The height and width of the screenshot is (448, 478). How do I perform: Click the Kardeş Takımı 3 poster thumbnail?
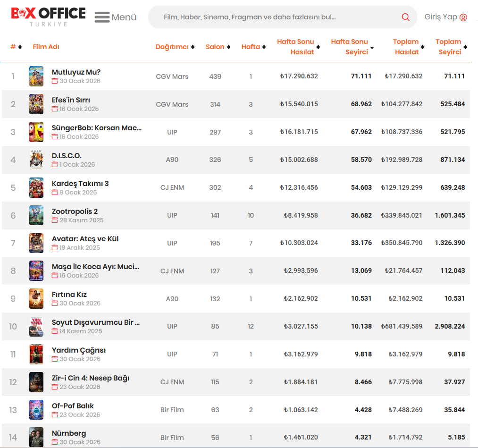[36, 187]
